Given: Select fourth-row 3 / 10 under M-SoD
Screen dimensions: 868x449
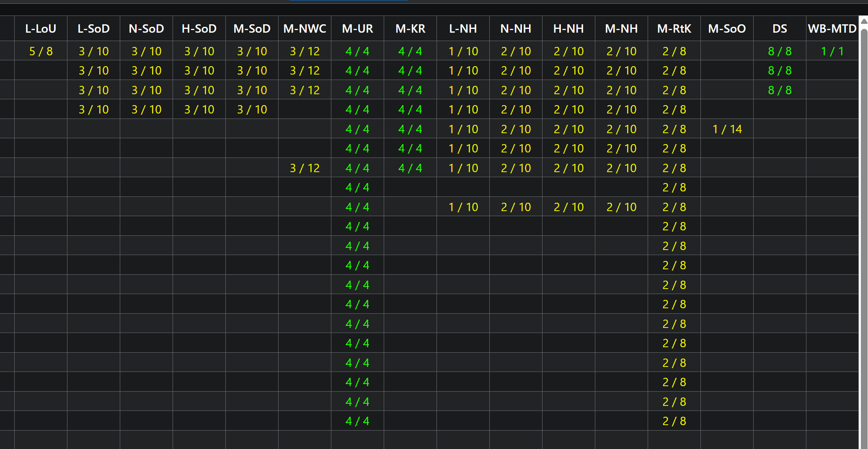Looking at the screenshot, I should click(x=252, y=109).
